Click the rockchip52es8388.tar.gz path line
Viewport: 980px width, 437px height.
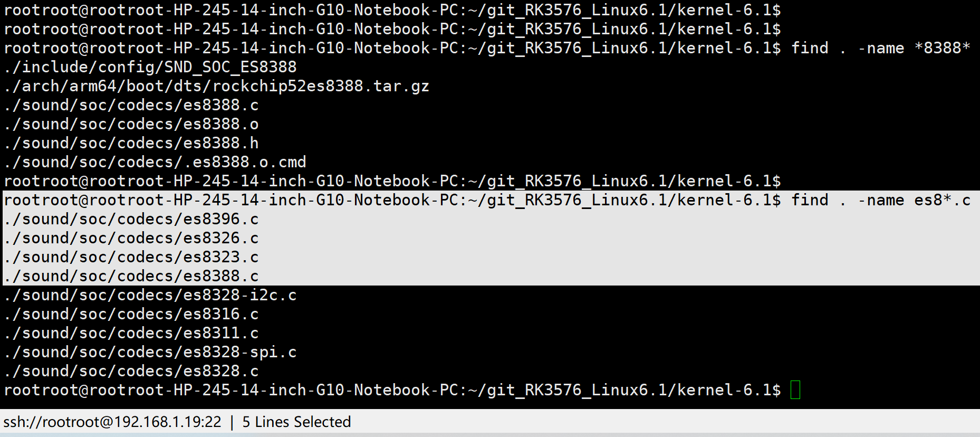[217, 86]
